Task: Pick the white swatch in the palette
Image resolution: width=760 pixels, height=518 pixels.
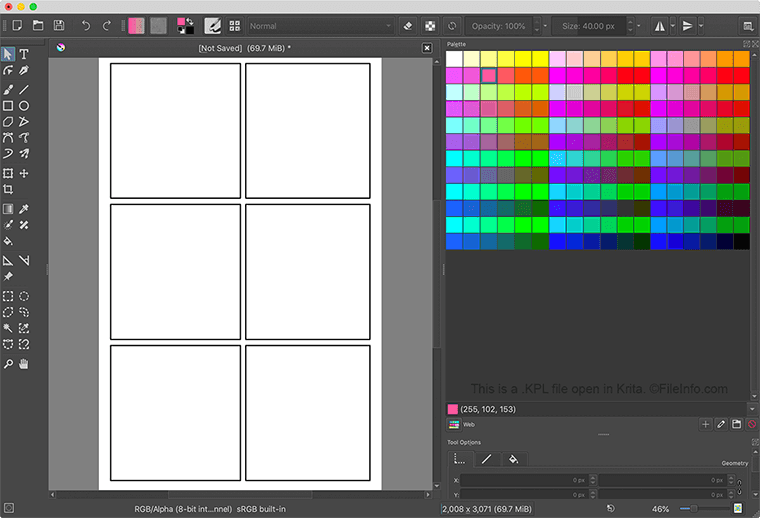Action: pos(454,59)
